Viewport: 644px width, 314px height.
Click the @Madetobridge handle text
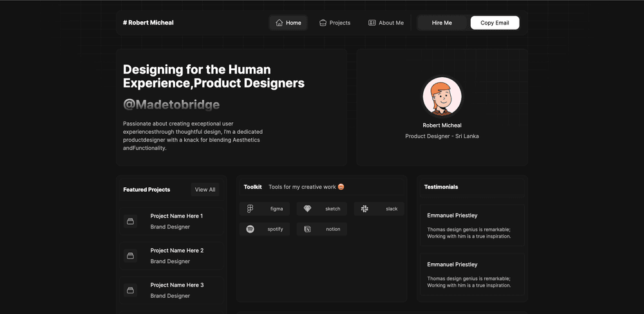(x=171, y=105)
